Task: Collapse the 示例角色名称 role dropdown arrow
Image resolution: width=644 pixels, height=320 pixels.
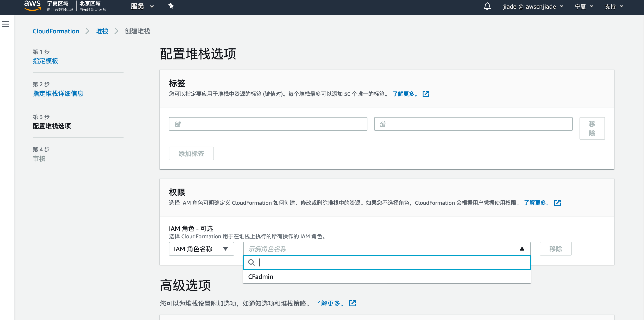Action: [522, 249]
